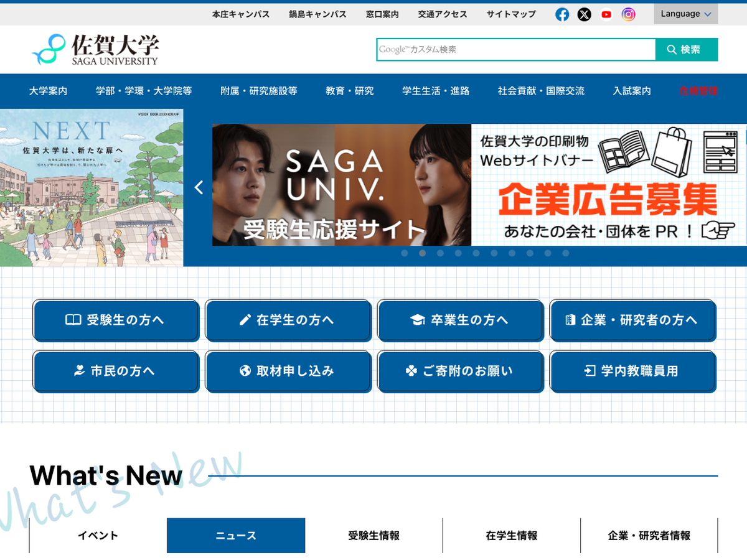This screenshot has height=560, width=747.
Task: Open the Facebook icon link
Action: point(562,14)
